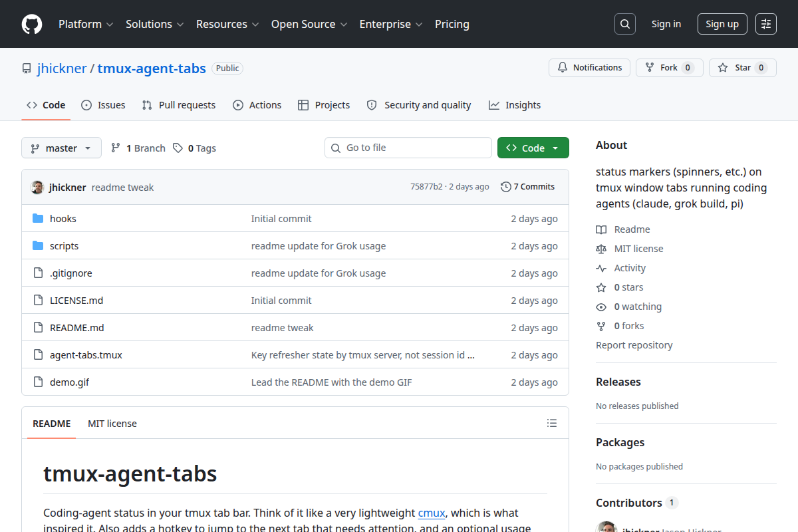
Task: Click the fork icon beside 0 forks
Action: pos(601,326)
